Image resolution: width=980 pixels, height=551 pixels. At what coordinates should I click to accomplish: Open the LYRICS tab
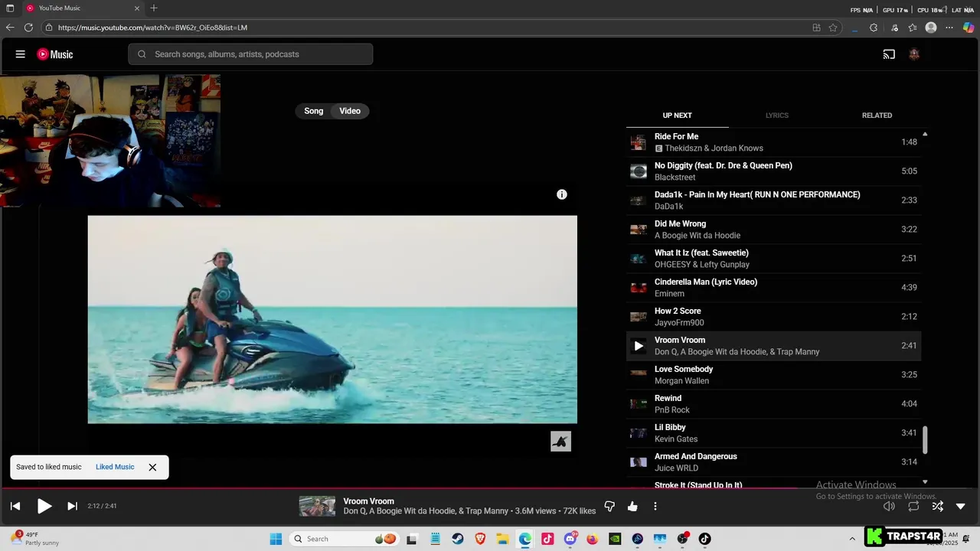click(x=777, y=116)
